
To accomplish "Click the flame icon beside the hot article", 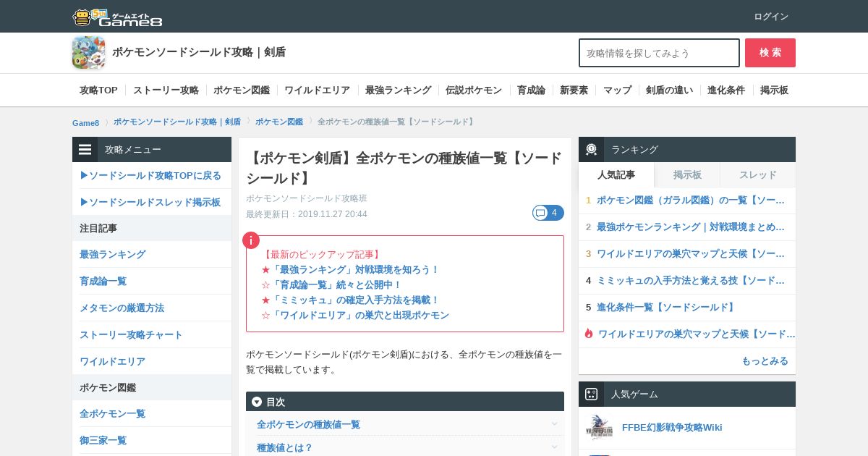I will (589, 334).
